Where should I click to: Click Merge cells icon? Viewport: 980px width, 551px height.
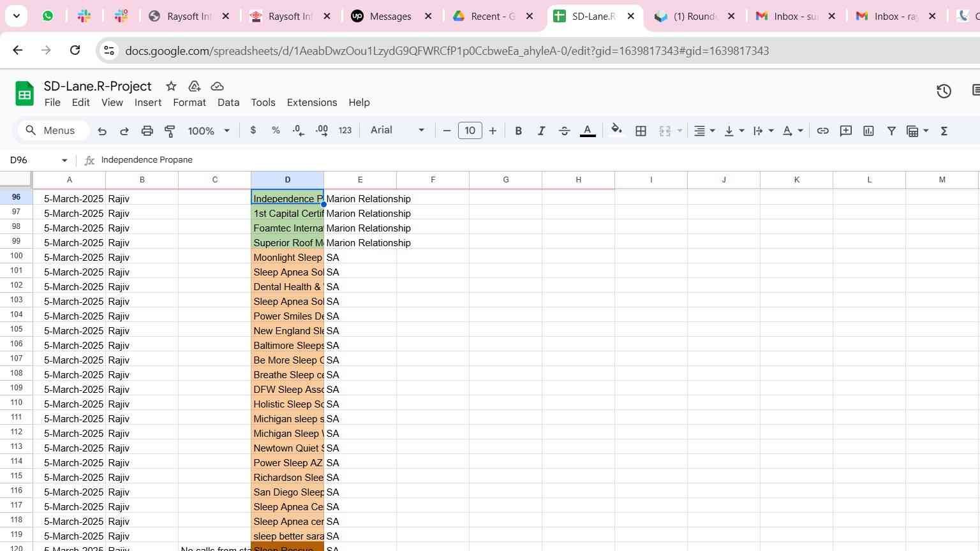tap(665, 131)
